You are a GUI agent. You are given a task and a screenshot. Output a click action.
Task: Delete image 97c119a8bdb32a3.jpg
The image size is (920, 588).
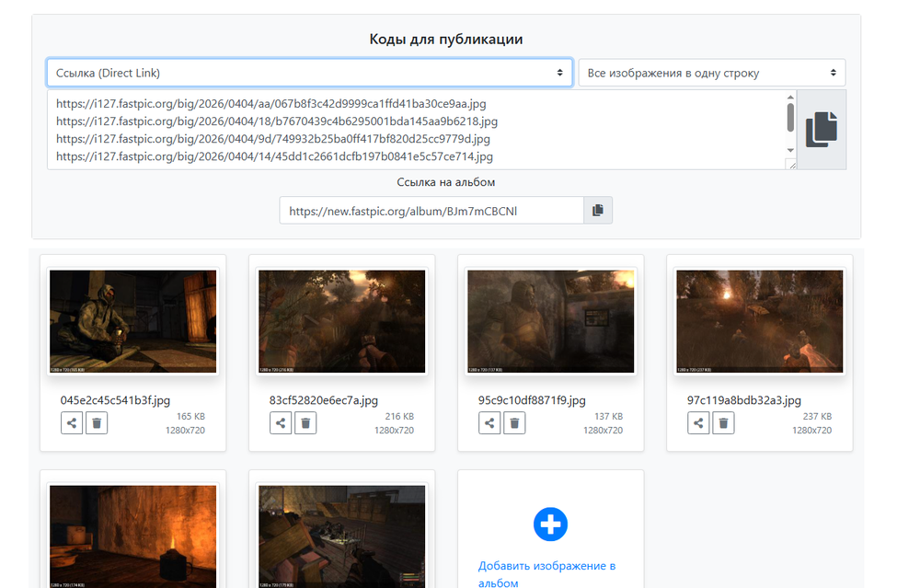[724, 422]
